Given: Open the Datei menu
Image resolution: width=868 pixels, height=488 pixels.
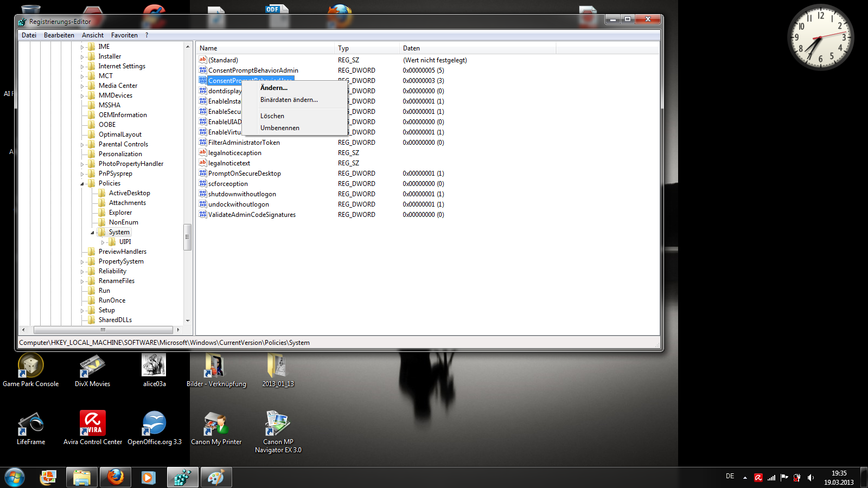Looking at the screenshot, I should click(x=29, y=35).
